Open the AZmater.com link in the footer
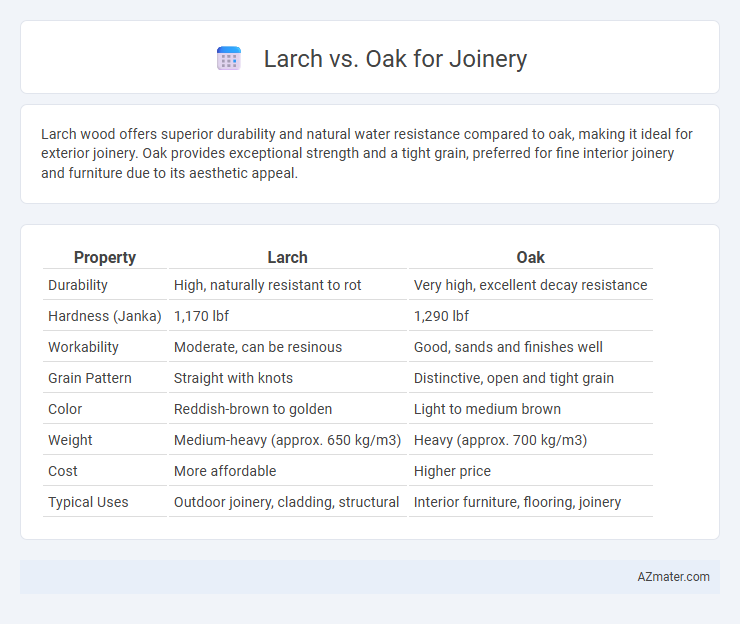This screenshot has width=740, height=624. [x=673, y=577]
